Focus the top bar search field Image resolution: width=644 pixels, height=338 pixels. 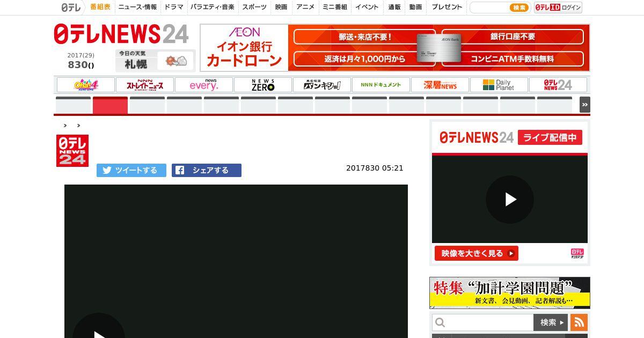click(x=489, y=8)
